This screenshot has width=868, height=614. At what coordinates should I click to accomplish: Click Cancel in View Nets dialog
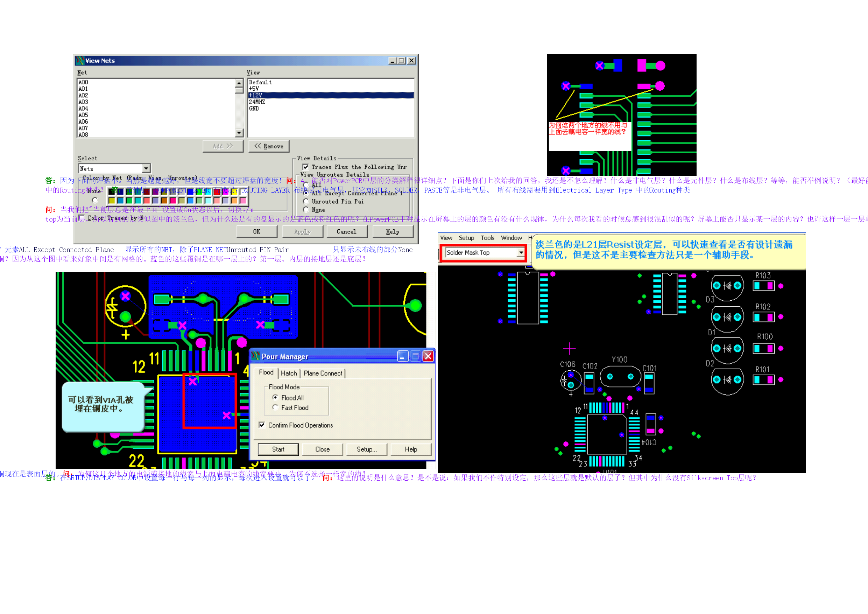347,231
